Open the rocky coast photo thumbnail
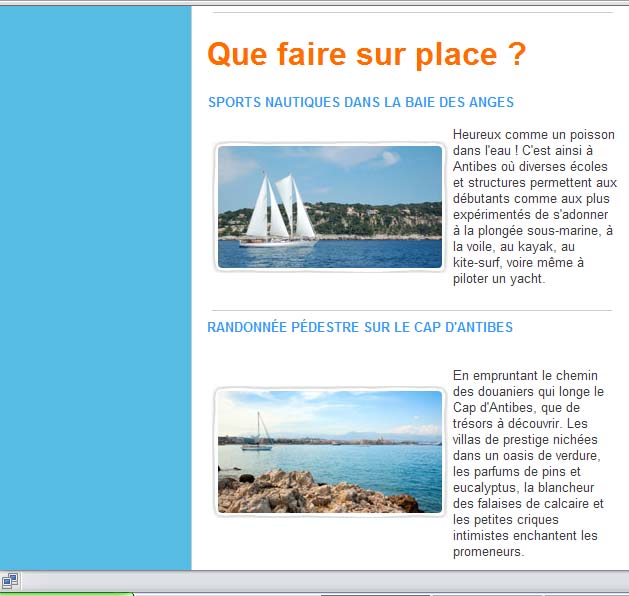Viewport: 629px width, 596px height. (x=330, y=452)
